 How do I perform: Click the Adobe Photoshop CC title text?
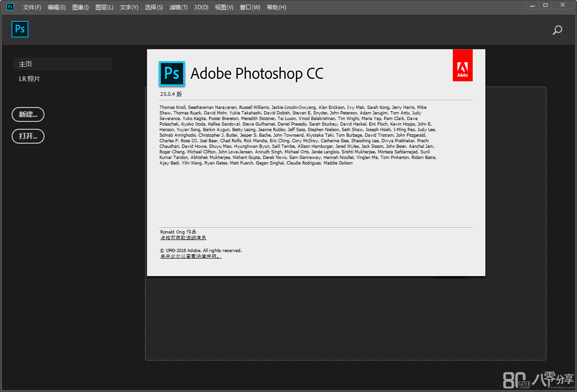pyautogui.click(x=257, y=74)
